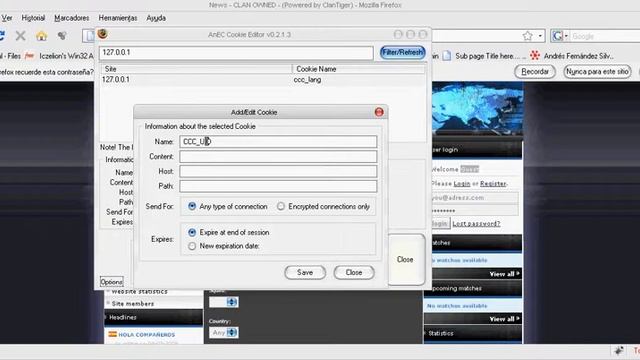Viewport: 640px width, 360px height.
Task: Click the webpage email address field
Action: (475, 198)
